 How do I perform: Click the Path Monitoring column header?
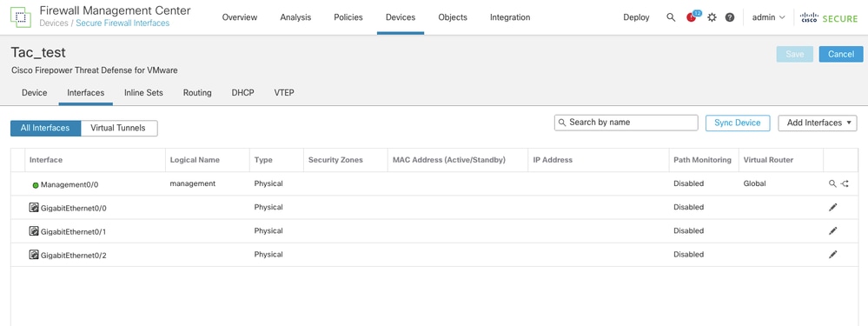(x=703, y=160)
